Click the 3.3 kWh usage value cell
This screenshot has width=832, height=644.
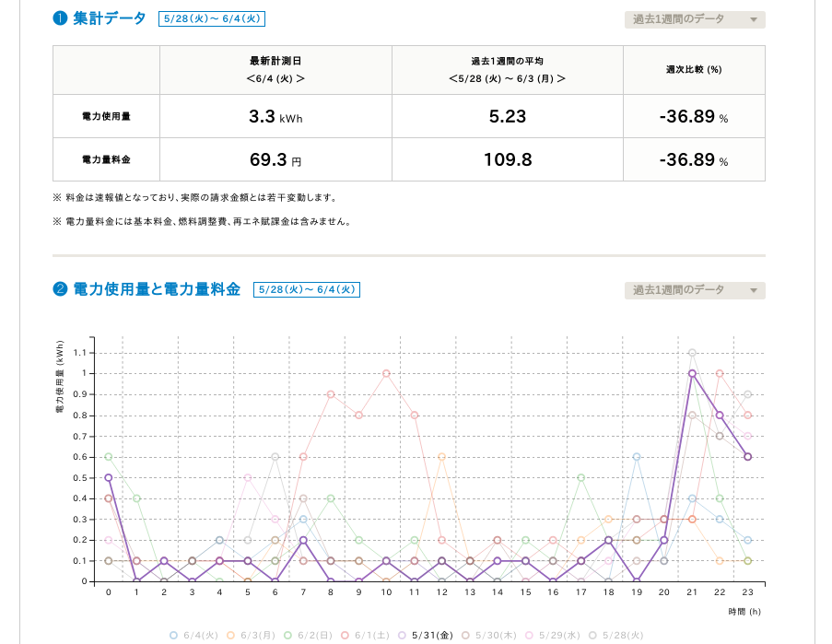(x=275, y=116)
